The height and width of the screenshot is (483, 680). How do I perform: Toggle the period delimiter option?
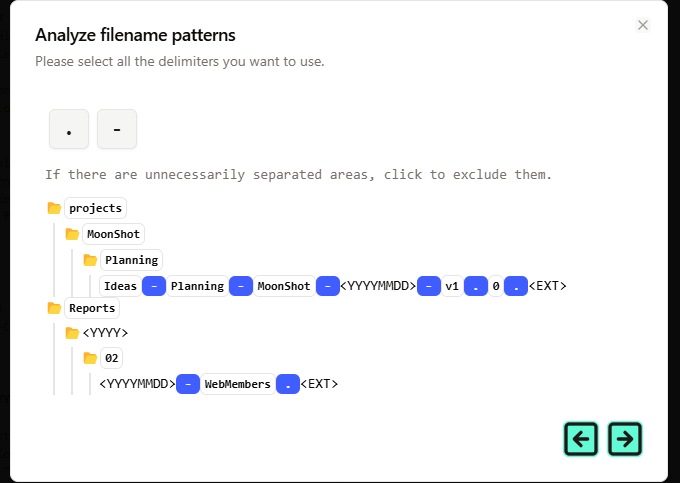pos(69,130)
